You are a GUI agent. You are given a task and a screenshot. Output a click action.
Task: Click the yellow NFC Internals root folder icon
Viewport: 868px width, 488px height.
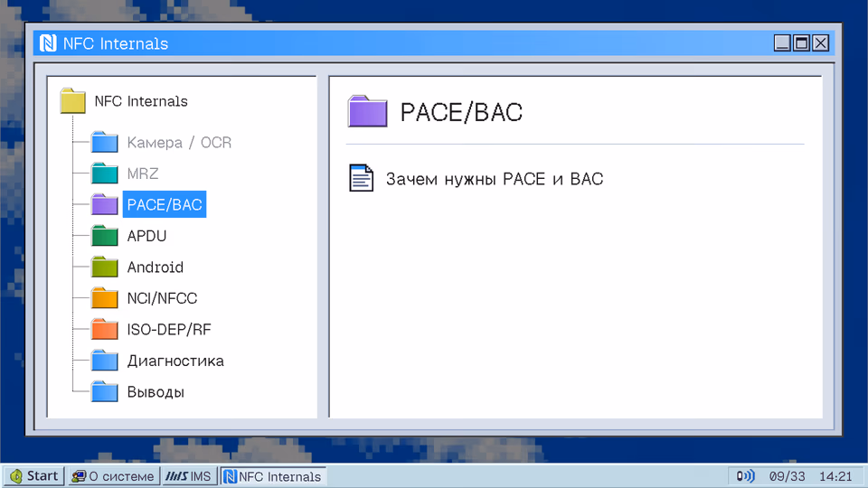(x=72, y=100)
